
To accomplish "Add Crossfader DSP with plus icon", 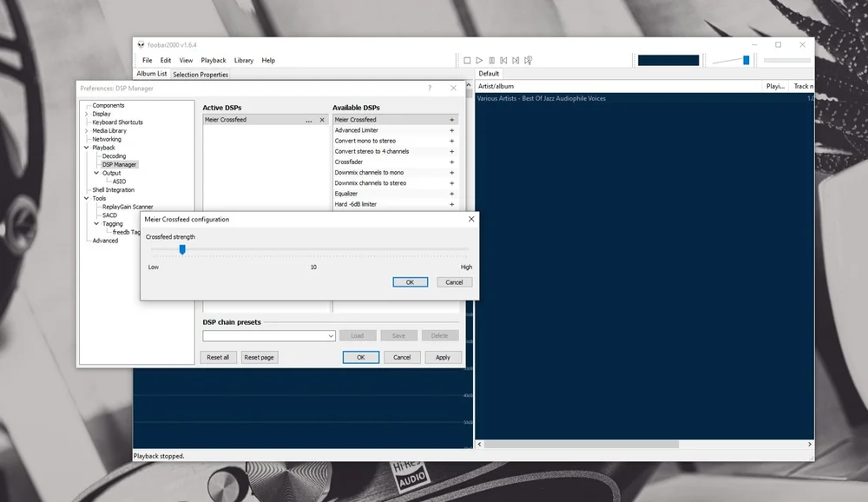I will [451, 162].
